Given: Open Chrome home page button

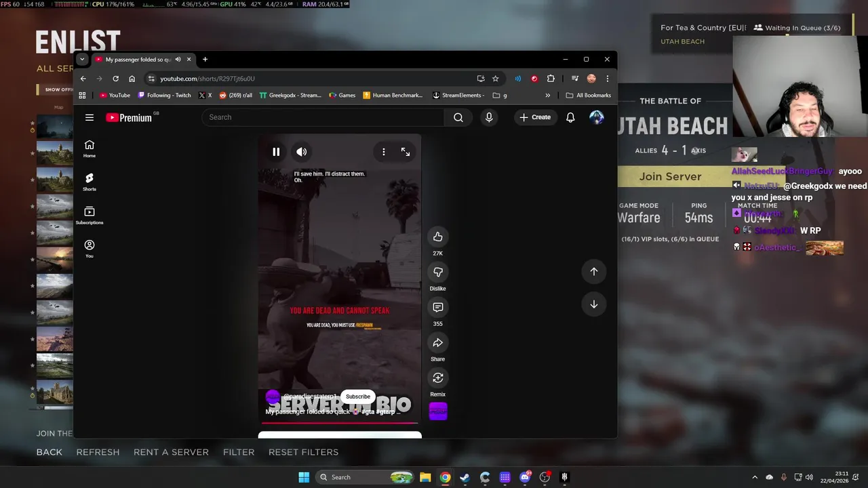Looking at the screenshot, I should pyautogui.click(x=132, y=79).
